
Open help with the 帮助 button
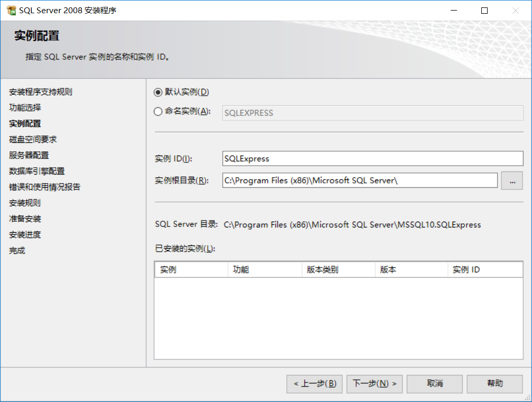pos(494,384)
